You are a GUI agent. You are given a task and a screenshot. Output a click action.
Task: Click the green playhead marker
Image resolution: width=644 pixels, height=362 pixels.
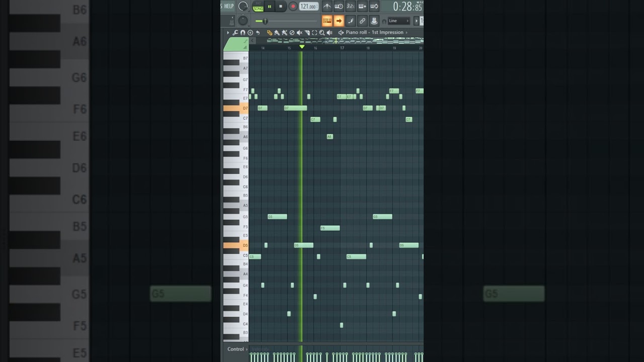click(302, 47)
